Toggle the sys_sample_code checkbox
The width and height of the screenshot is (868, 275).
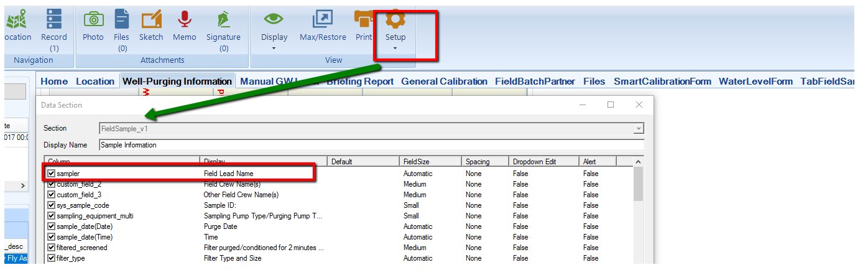[x=52, y=205]
